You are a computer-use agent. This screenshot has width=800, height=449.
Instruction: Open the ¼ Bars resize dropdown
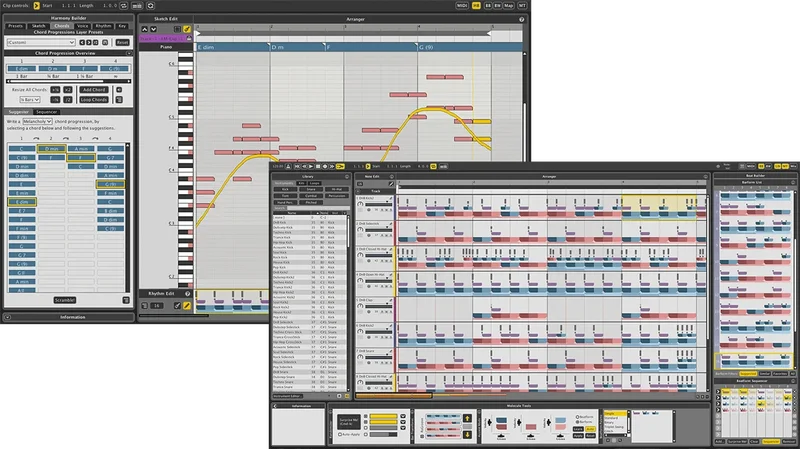pos(30,99)
